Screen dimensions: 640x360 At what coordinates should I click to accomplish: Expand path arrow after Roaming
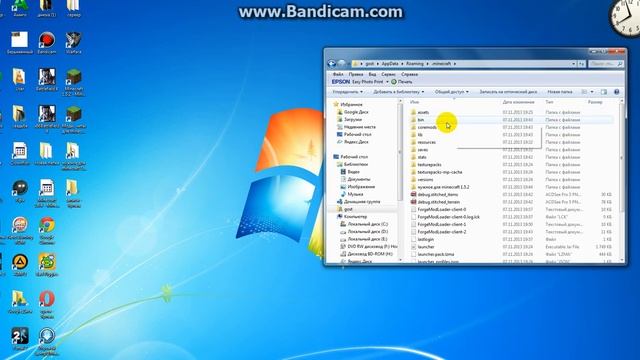(428, 64)
